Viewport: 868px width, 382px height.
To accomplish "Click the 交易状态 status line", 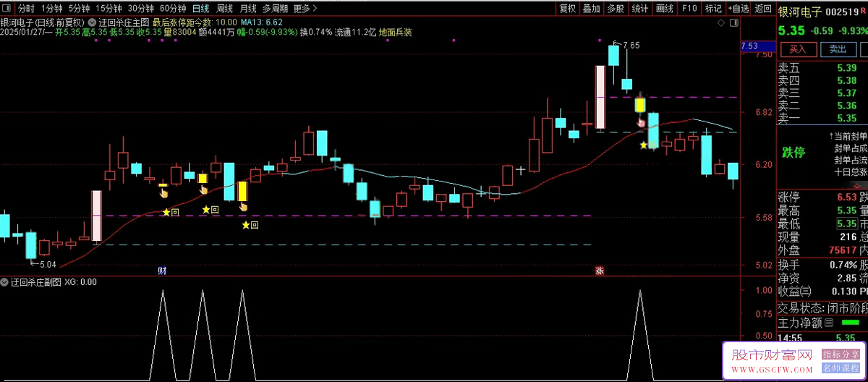I will coord(822,307).
